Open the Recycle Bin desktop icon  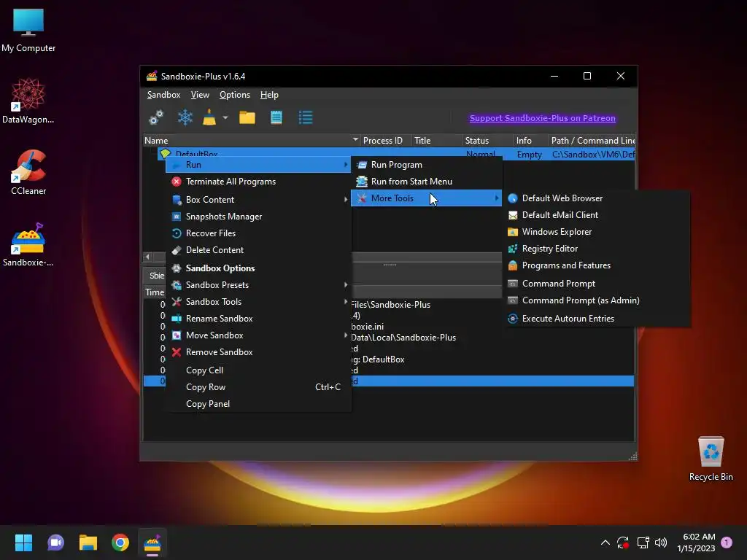(x=711, y=459)
